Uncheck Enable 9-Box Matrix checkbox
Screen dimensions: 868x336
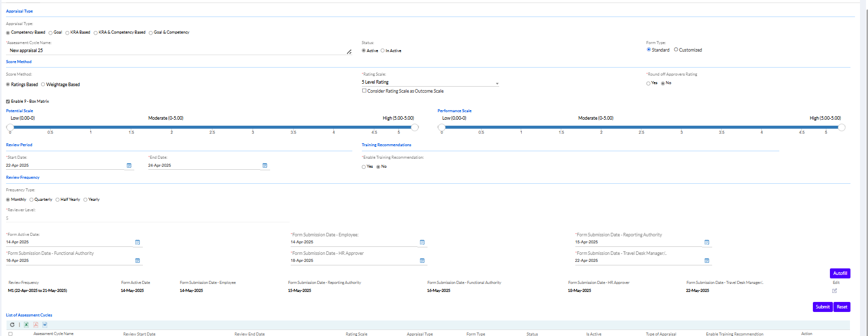(x=8, y=102)
